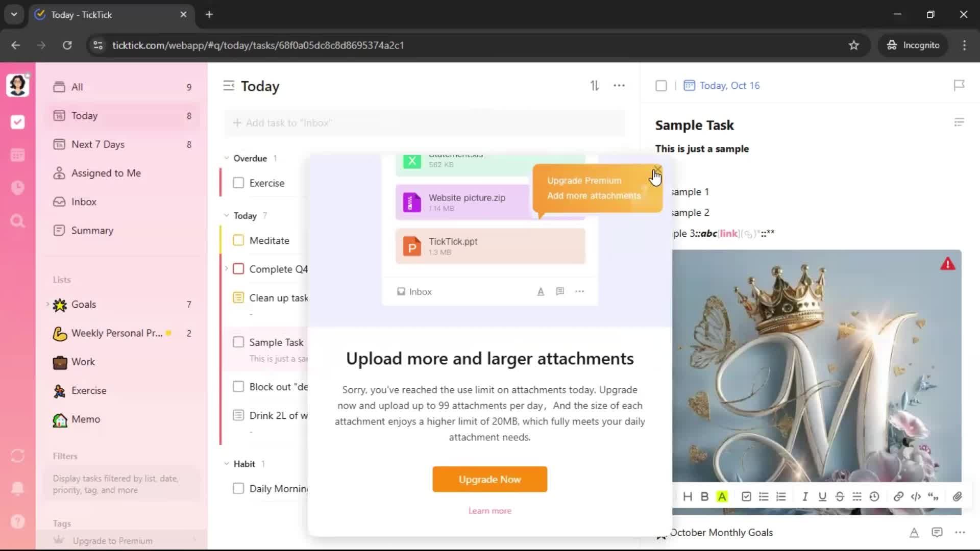The height and width of the screenshot is (551, 980).
Task: Select Next 7 Days in sidebar
Action: pyautogui.click(x=98, y=144)
